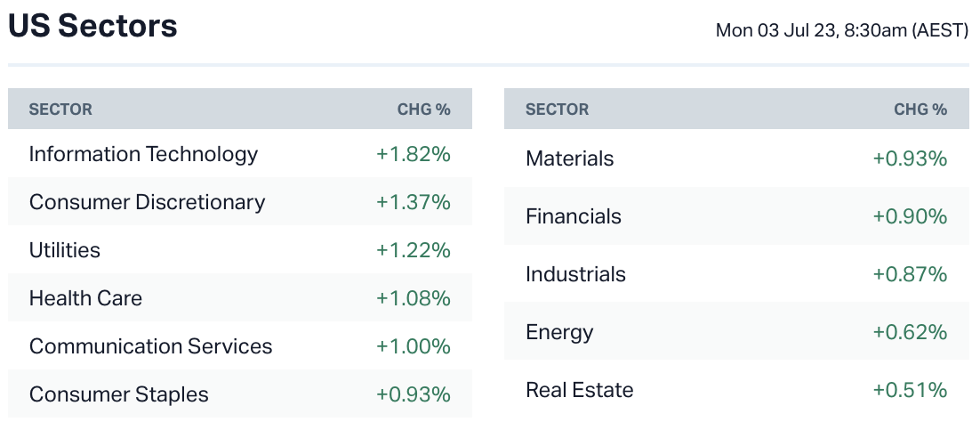This screenshot has height=422, width=980.
Task: Click the +0.51% Real Estate change value
Action: click(x=910, y=390)
